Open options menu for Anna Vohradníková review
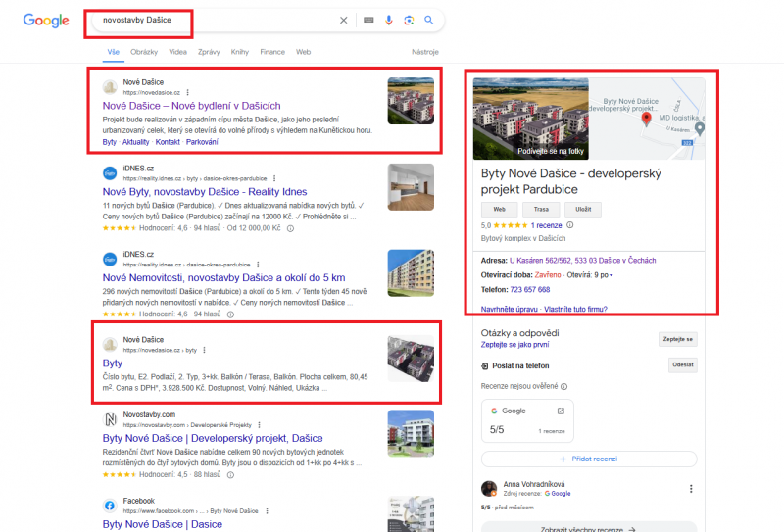This screenshot has height=532, width=784. pyautogui.click(x=691, y=489)
